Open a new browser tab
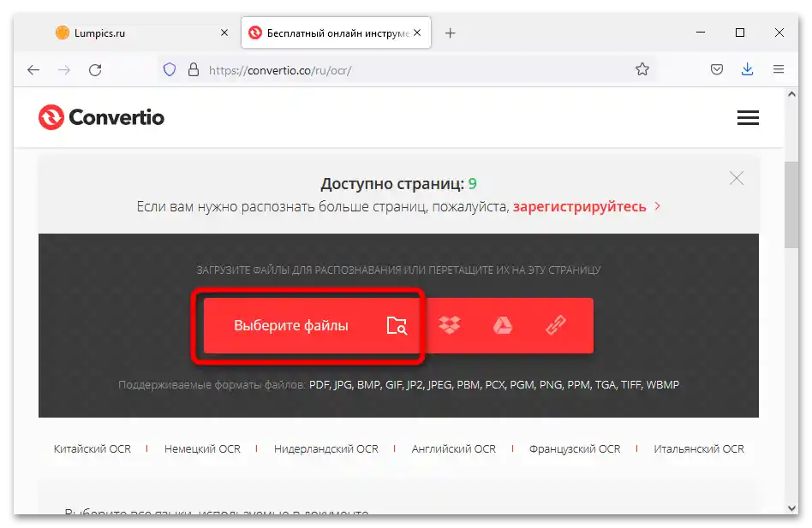 (x=451, y=33)
